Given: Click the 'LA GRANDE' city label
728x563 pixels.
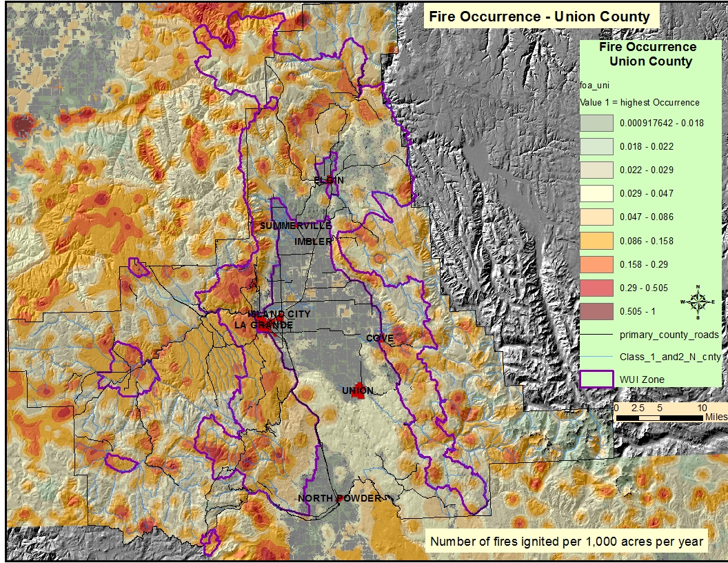Looking at the screenshot, I should (264, 325).
